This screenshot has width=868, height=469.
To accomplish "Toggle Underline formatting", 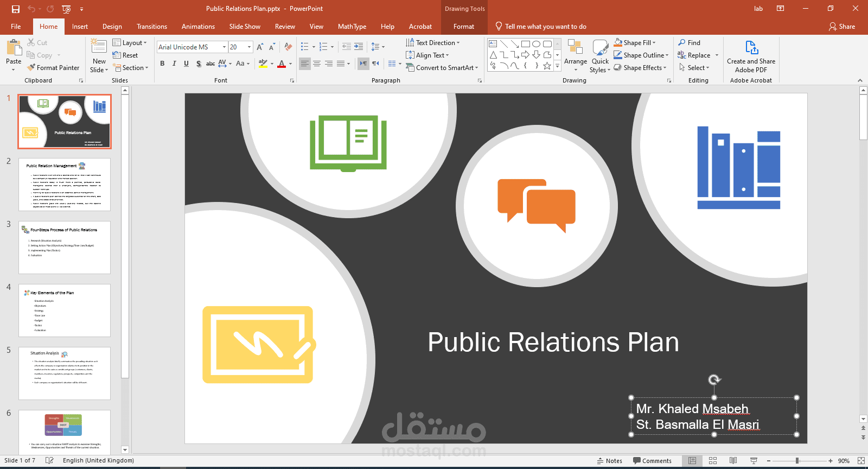I will tap(186, 64).
